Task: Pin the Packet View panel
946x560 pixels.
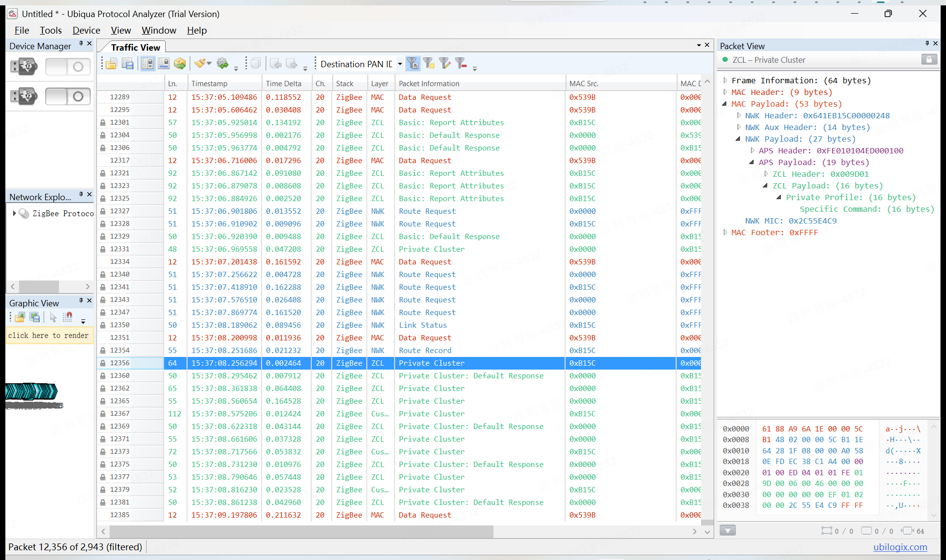Action: [x=927, y=44]
